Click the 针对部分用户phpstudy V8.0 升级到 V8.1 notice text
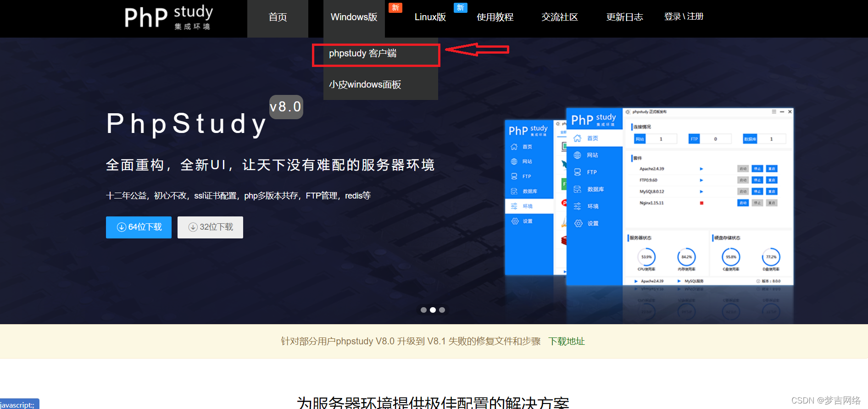 (411, 341)
